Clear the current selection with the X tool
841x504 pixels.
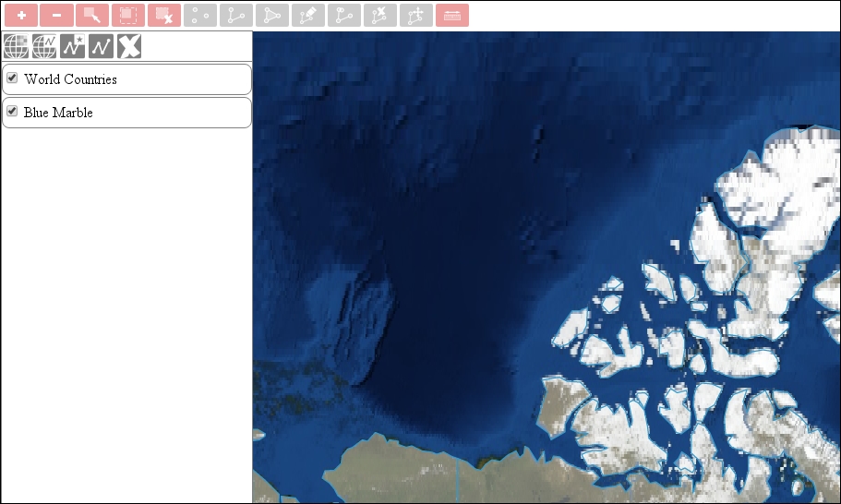pyautogui.click(x=164, y=15)
